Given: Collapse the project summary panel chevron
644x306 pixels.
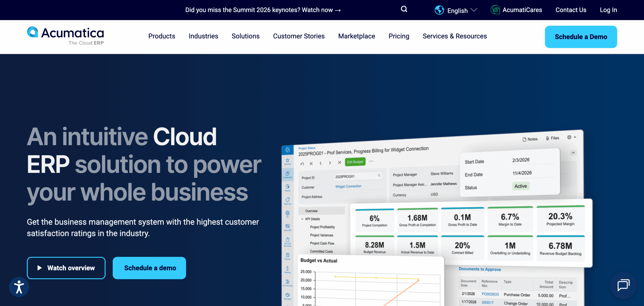Looking at the screenshot, I should click(x=573, y=153).
